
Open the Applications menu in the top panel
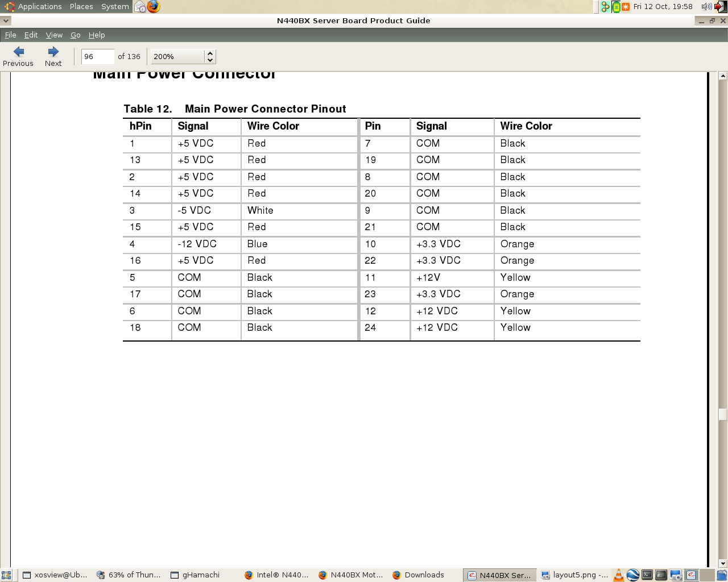pyautogui.click(x=40, y=7)
